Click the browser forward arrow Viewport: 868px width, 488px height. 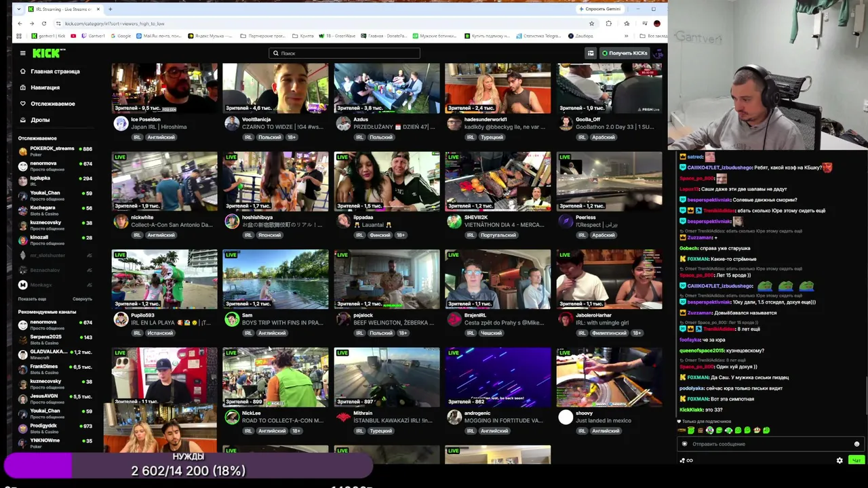32,24
